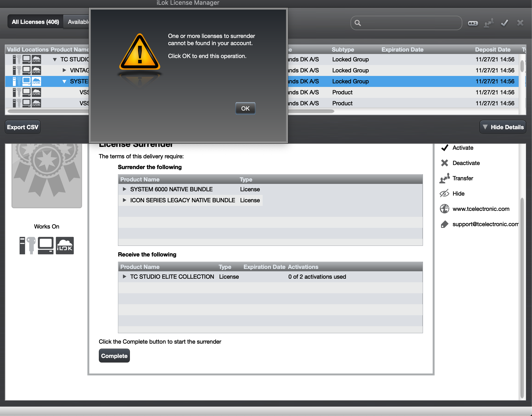The height and width of the screenshot is (416, 532).
Task: Collapse the TC STUDIO tree row
Action: pos(55,59)
